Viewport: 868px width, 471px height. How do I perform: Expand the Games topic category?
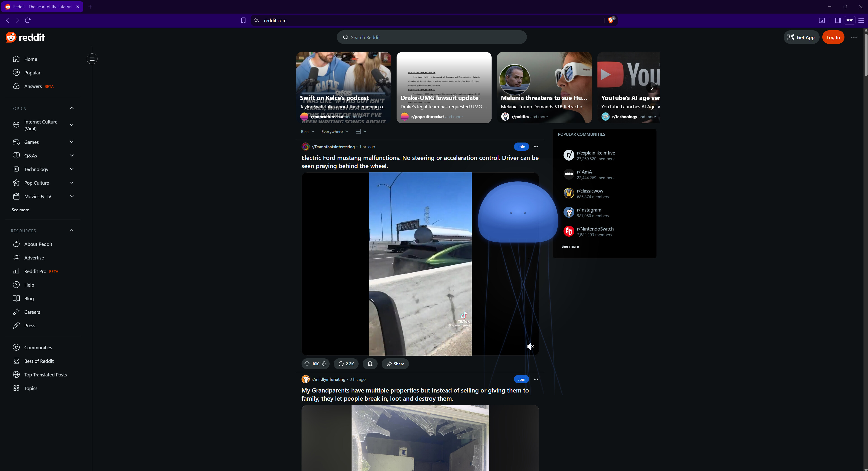(71, 142)
